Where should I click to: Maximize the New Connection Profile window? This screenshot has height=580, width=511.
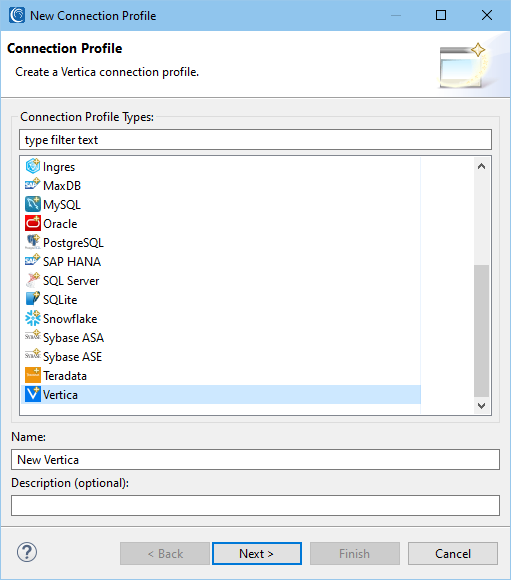pos(441,16)
